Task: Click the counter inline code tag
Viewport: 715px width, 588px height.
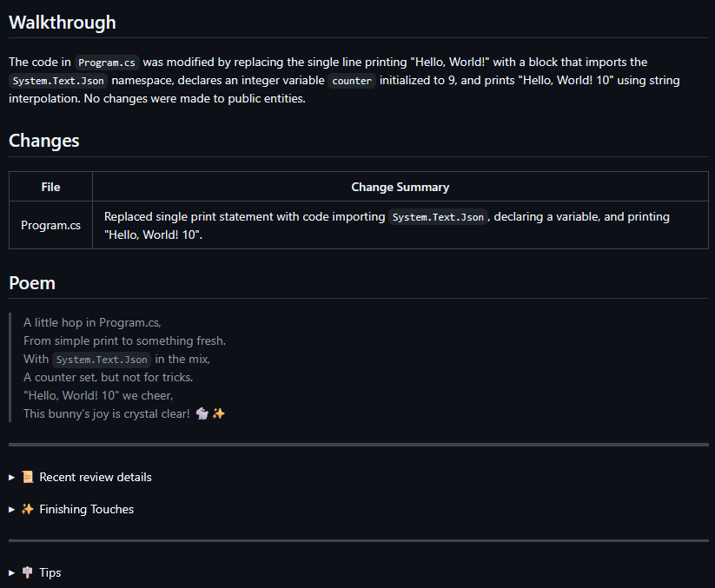Action: click(352, 81)
